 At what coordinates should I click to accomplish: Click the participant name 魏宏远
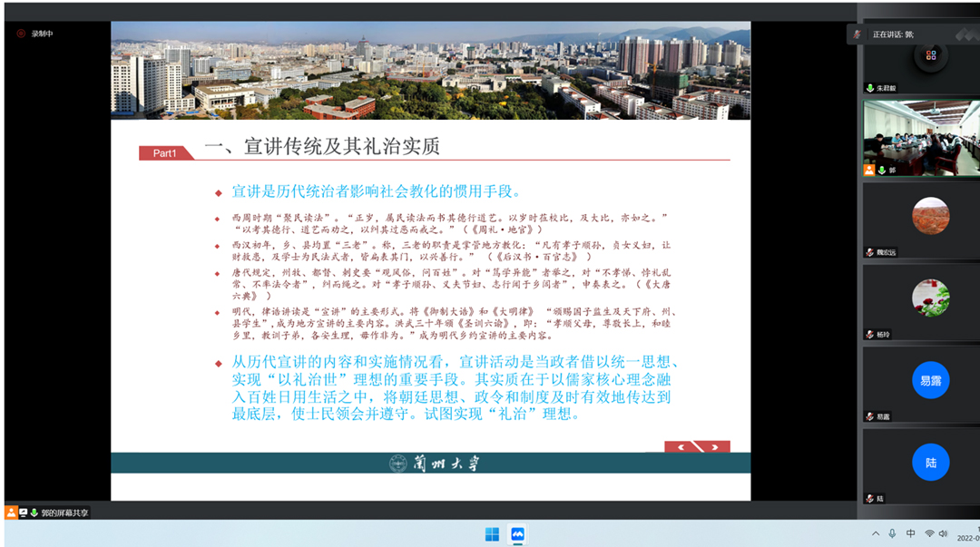886,252
